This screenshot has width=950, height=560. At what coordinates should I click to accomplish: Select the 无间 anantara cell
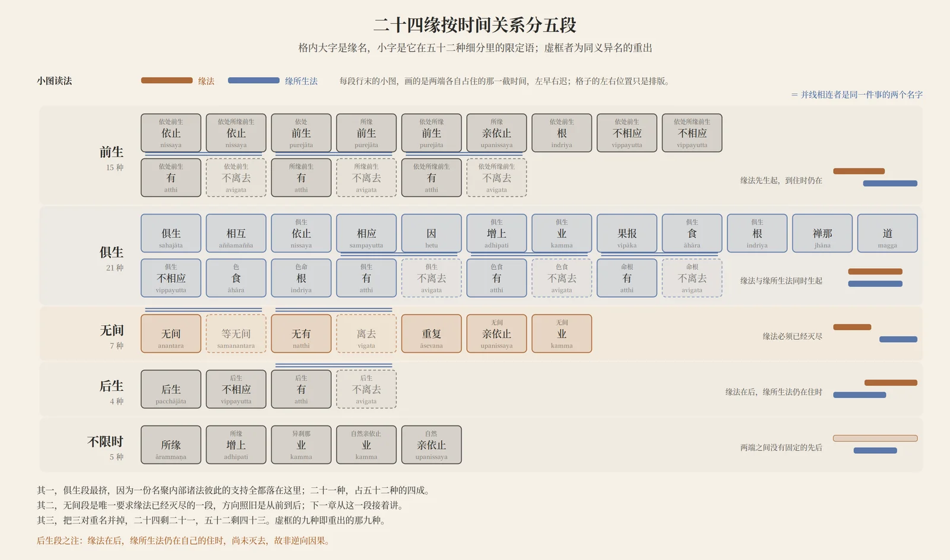(171, 333)
